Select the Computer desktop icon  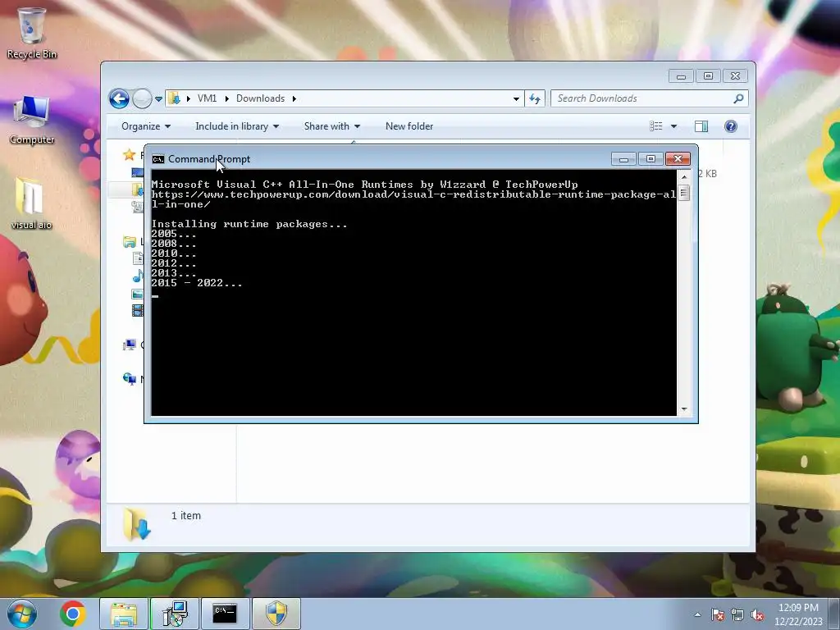tap(32, 119)
